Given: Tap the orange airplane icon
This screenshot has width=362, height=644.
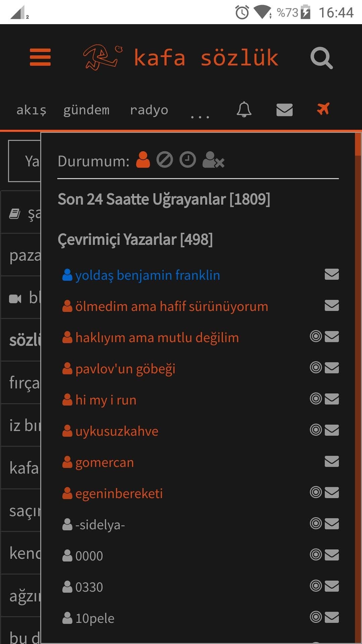Looking at the screenshot, I should (x=323, y=109).
